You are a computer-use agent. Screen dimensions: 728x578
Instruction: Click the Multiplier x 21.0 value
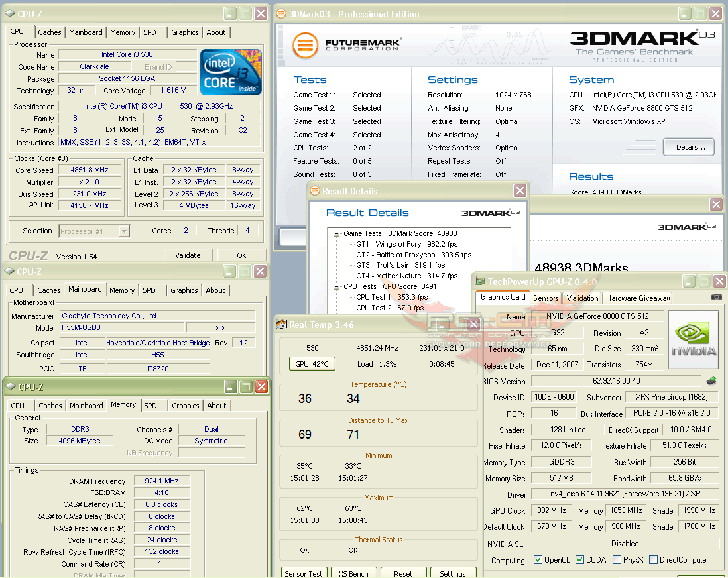tap(90, 182)
